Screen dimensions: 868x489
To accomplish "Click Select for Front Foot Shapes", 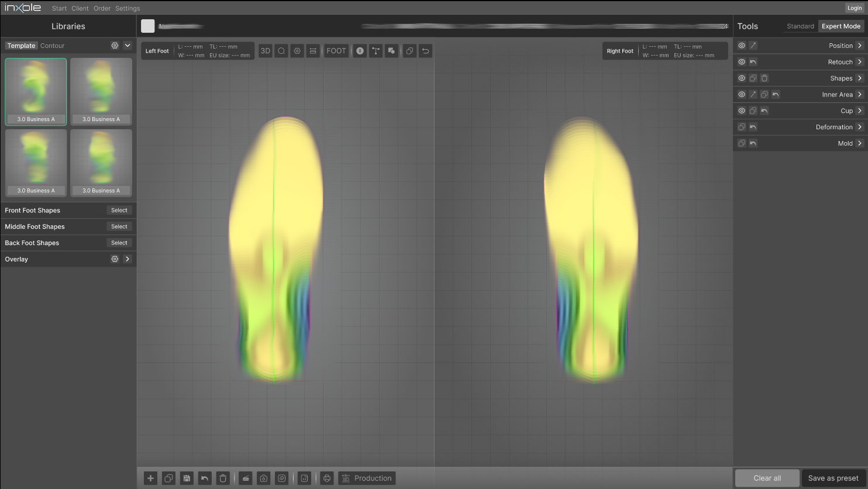I will click(x=119, y=211).
